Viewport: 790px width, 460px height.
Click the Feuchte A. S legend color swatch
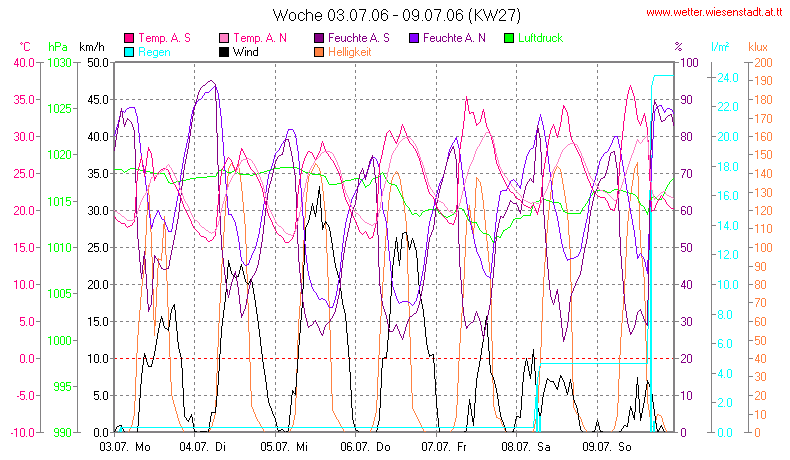pyautogui.click(x=319, y=38)
